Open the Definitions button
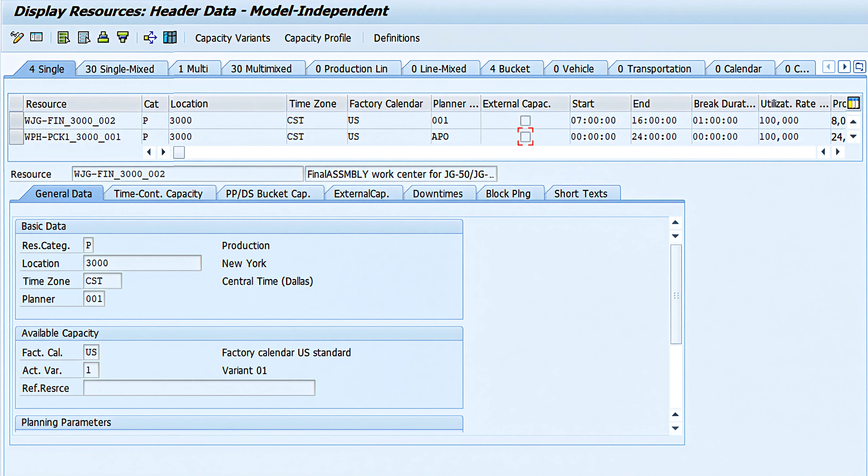This screenshot has width=868, height=476. (397, 38)
